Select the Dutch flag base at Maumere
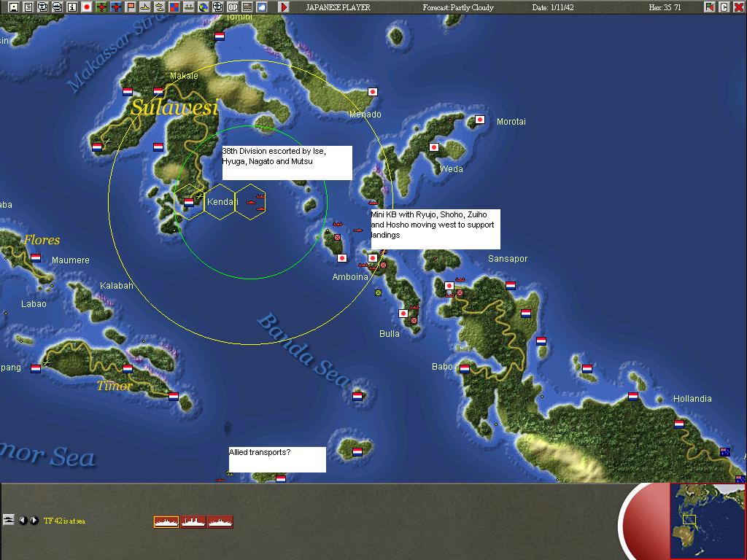 [36, 258]
